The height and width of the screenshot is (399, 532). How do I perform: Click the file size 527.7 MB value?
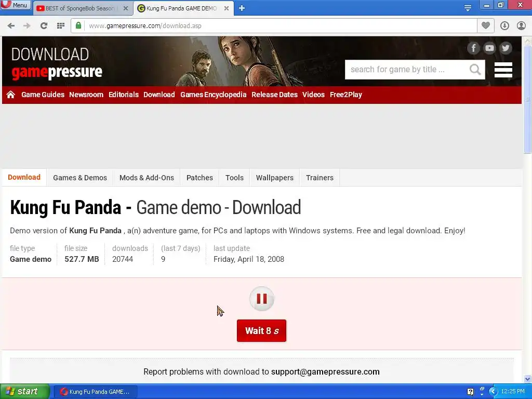coord(82,259)
